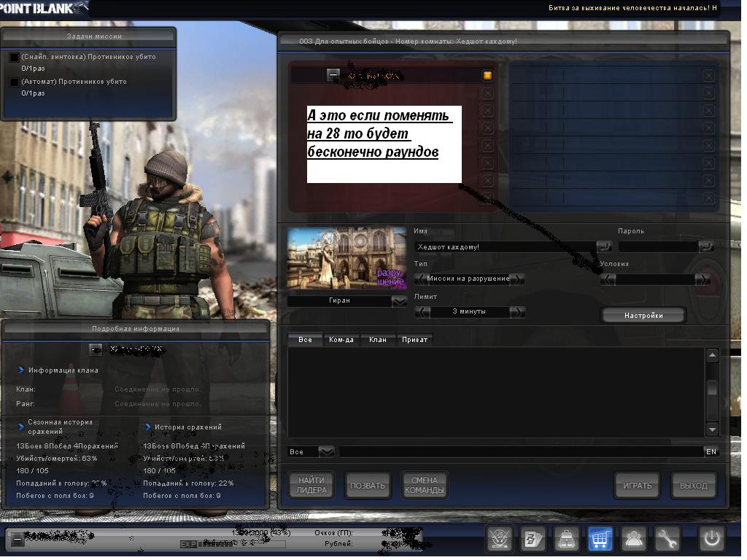Click the EXP progress bar

[233, 544]
